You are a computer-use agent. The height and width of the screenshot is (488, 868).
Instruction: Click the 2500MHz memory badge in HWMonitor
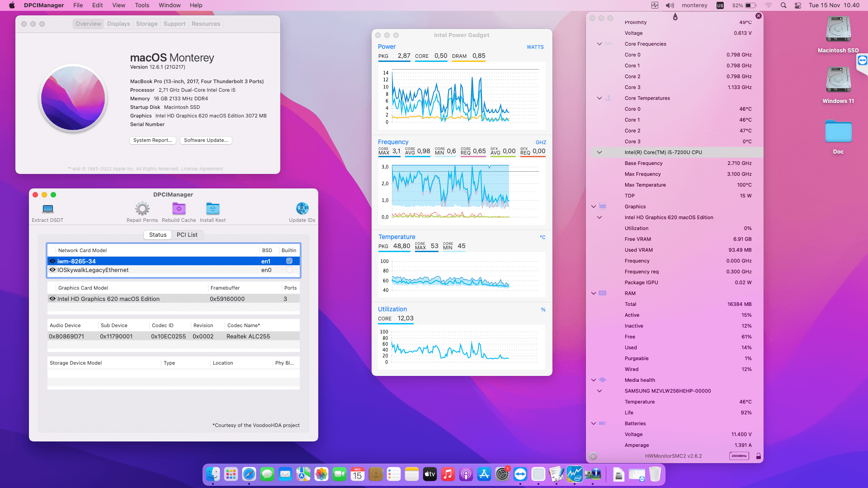pos(739,456)
